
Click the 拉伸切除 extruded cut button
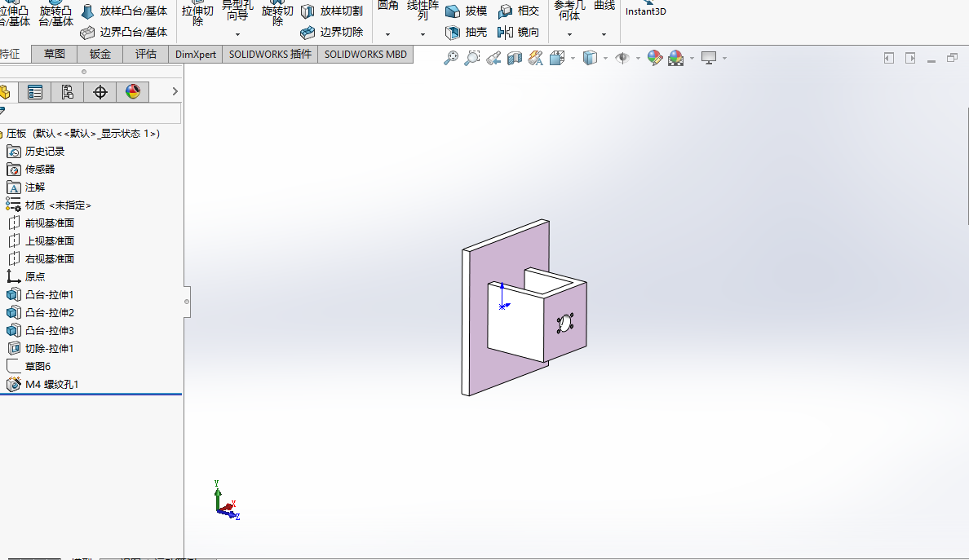pyautogui.click(x=197, y=15)
